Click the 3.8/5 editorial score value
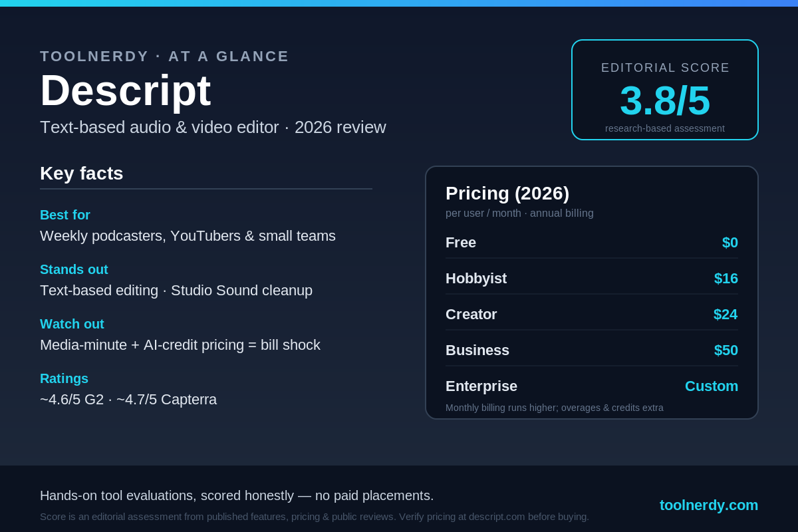Image resolution: width=798 pixels, height=532 pixels. (665, 100)
